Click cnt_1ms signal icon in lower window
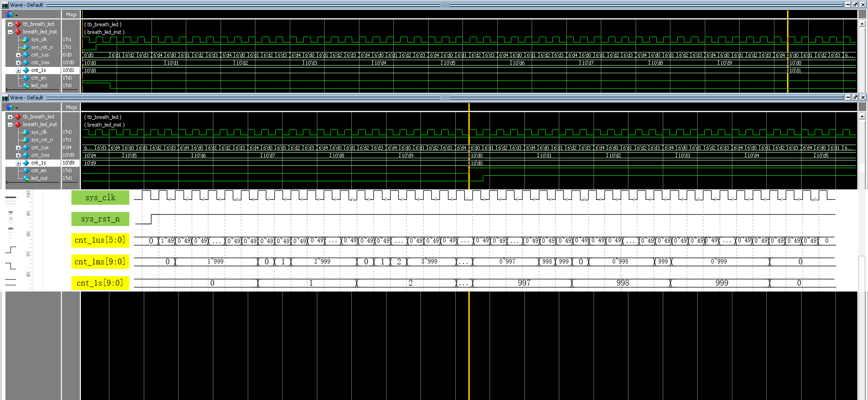The height and width of the screenshot is (400, 868). click(26, 155)
